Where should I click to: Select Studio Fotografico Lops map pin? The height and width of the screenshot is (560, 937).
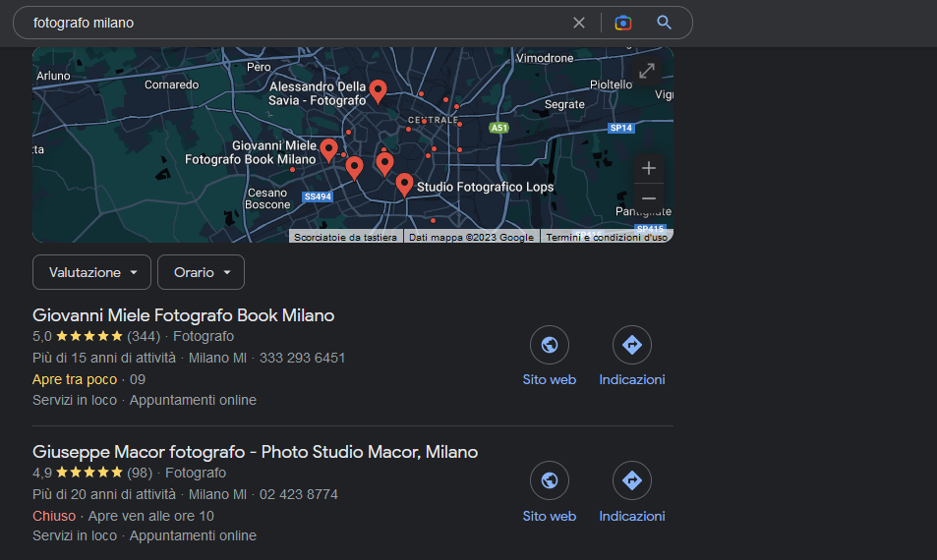[x=404, y=185]
